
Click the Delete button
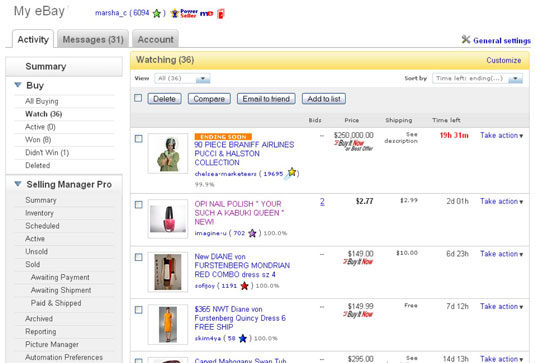click(x=164, y=99)
